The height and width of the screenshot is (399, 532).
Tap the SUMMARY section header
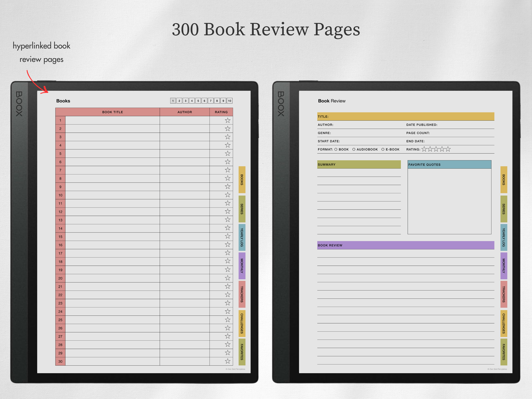pos(359,164)
